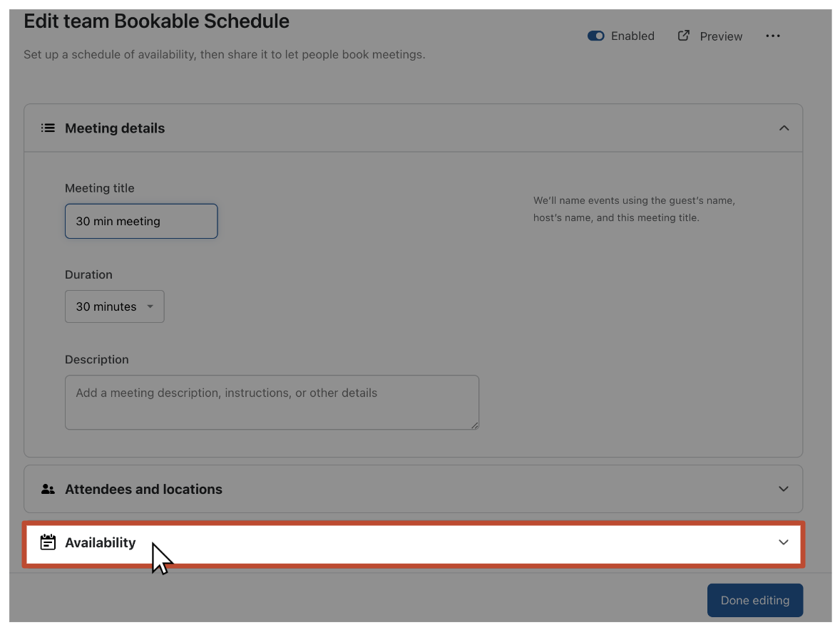The width and height of the screenshot is (840, 630).
Task: Click the Edit team Bookable Schedule heading
Action: 156,21
